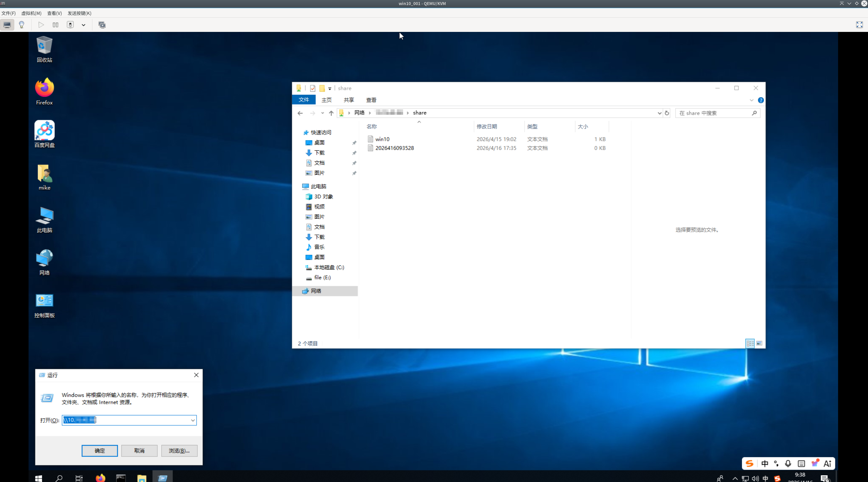Toggle fullscreen view of the VM
This screenshot has width=868, height=482.
coord(859,25)
